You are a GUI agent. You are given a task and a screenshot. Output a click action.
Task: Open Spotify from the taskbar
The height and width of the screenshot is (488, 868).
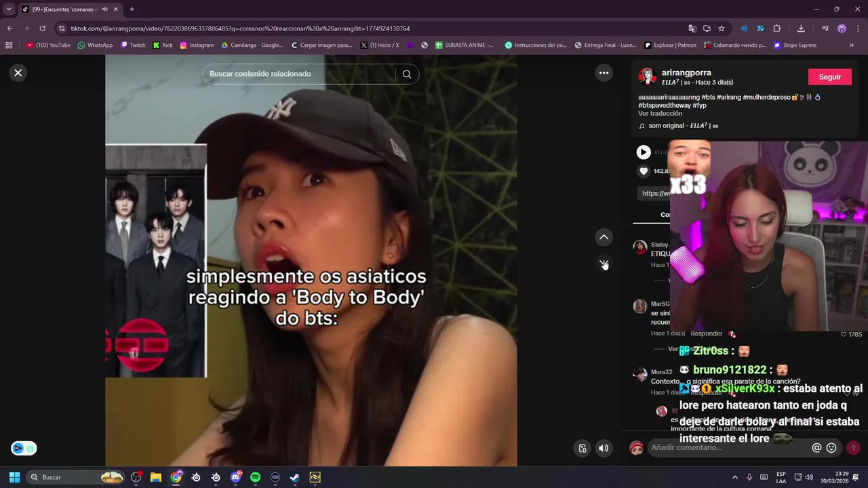coord(255,477)
